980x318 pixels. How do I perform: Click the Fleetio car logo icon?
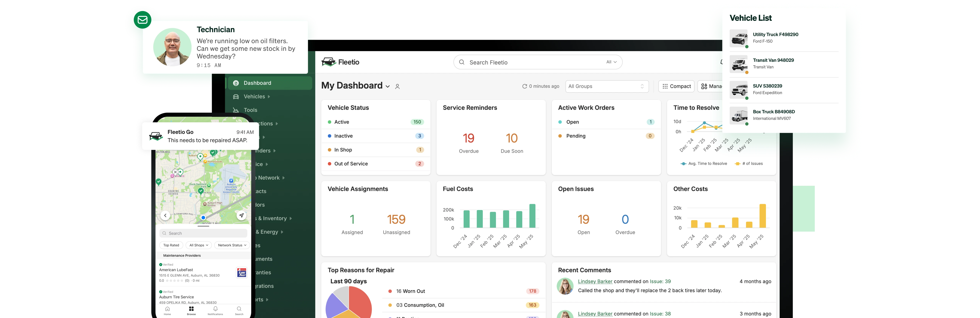click(329, 62)
